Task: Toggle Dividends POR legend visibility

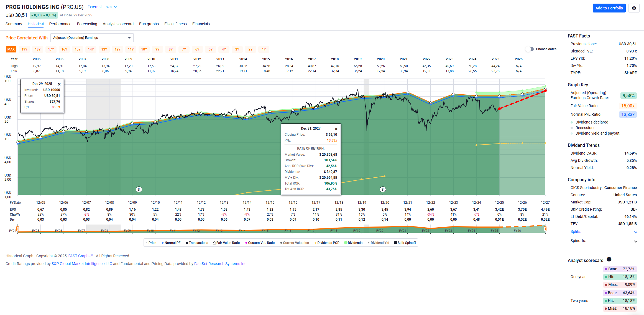Action: tap(327, 243)
